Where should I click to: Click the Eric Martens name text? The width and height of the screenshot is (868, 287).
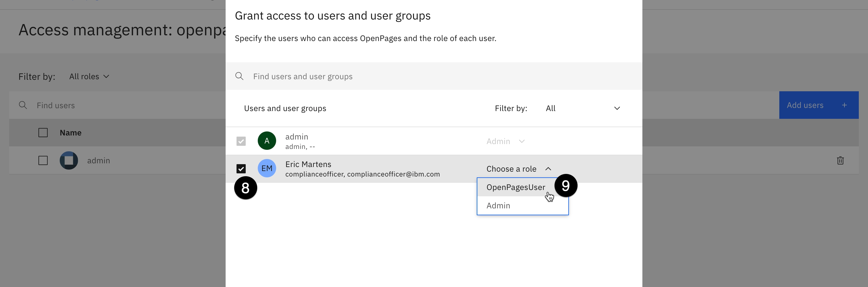pyautogui.click(x=308, y=164)
